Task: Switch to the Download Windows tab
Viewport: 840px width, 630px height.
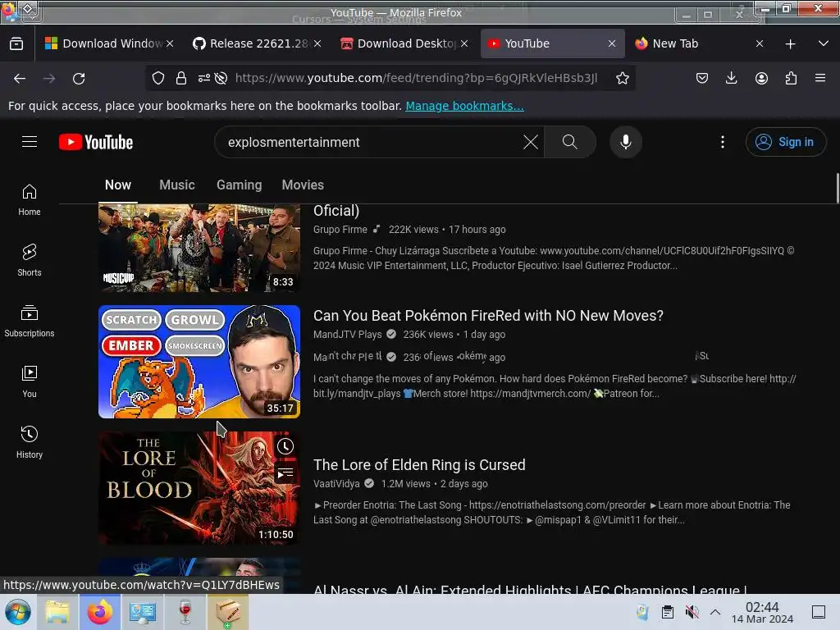Action: point(109,43)
